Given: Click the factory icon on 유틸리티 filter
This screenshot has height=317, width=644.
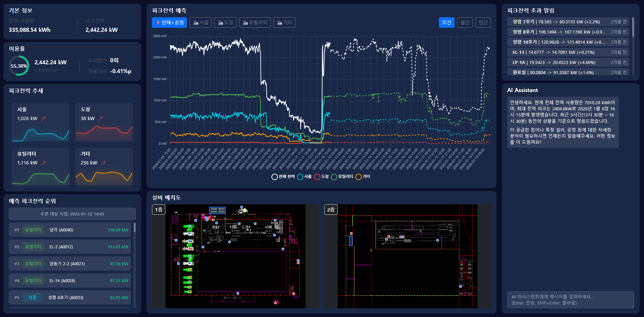Looking at the screenshot, I should (245, 23).
